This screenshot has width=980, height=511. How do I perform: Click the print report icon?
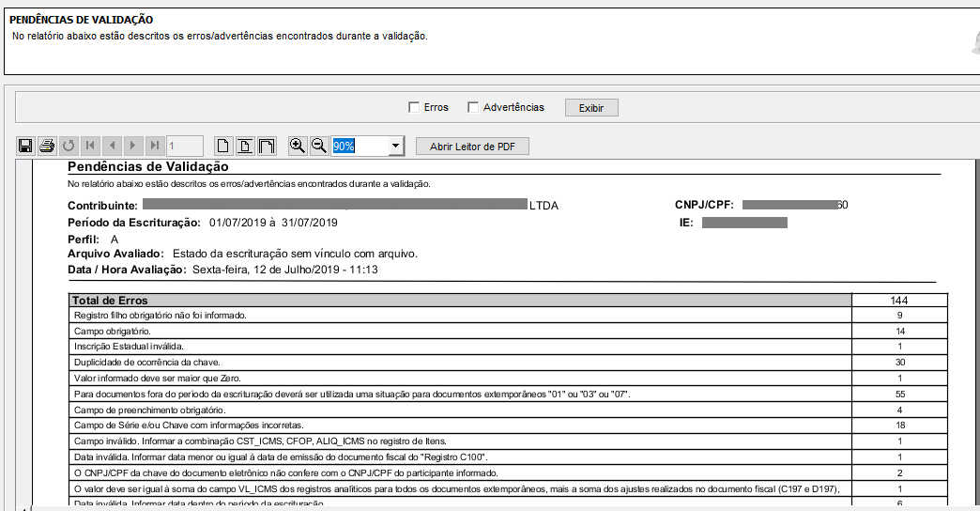tap(47, 146)
